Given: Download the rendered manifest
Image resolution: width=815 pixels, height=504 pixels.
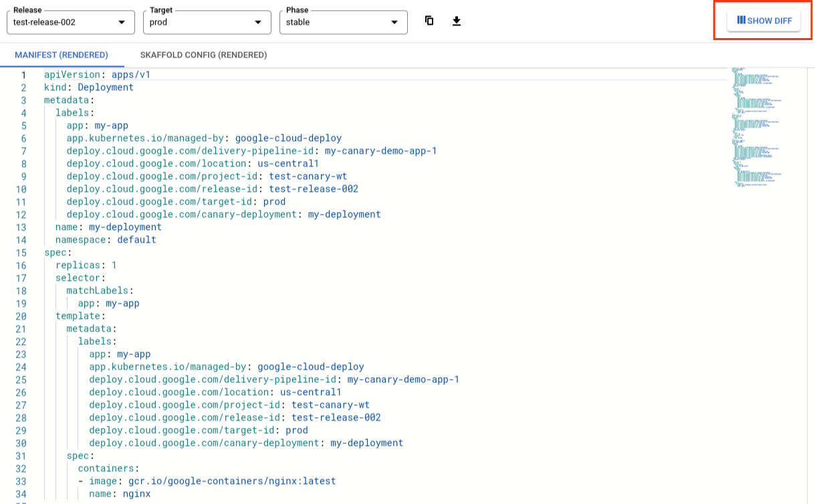Looking at the screenshot, I should [x=457, y=21].
